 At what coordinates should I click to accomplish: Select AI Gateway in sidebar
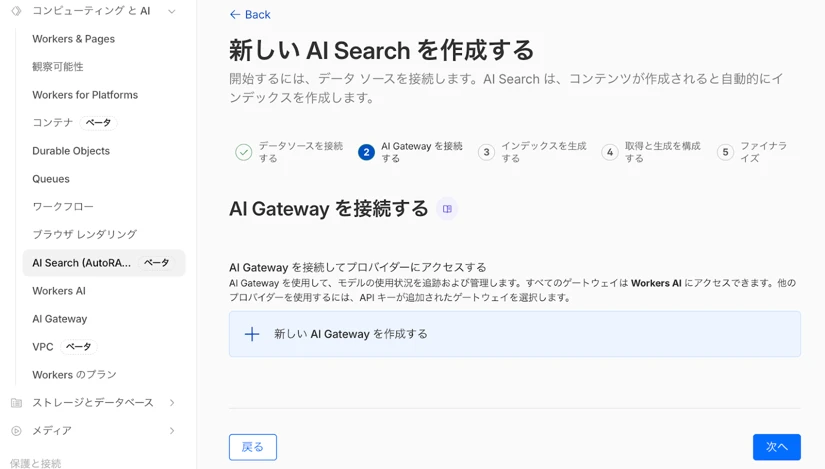59,319
